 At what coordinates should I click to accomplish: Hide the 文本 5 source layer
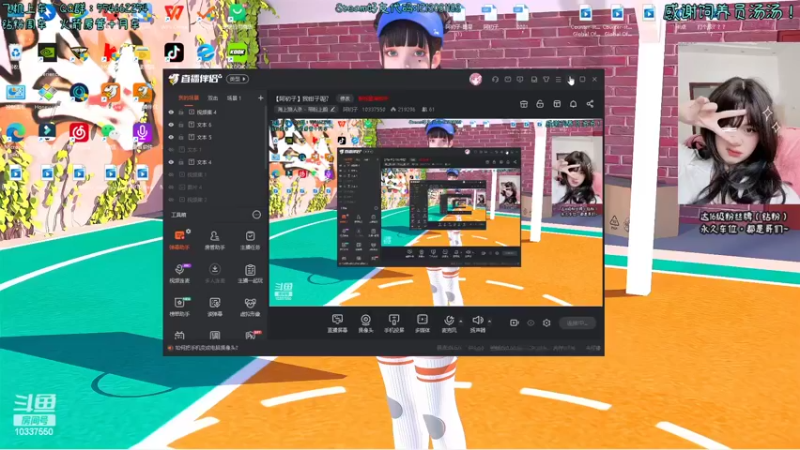click(x=171, y=137)
